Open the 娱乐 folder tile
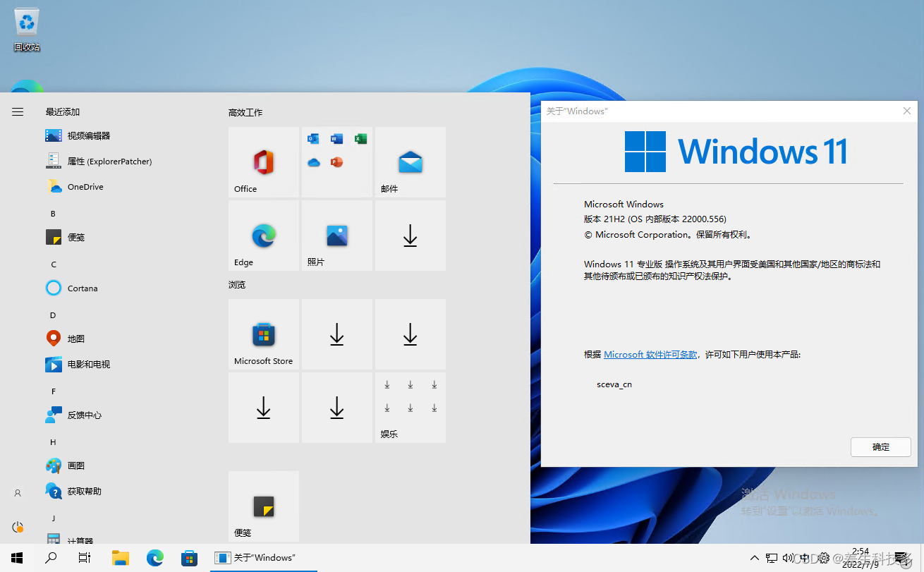This screenshot has height=572, width=924. pyautogui.click(x=411, y=408)
